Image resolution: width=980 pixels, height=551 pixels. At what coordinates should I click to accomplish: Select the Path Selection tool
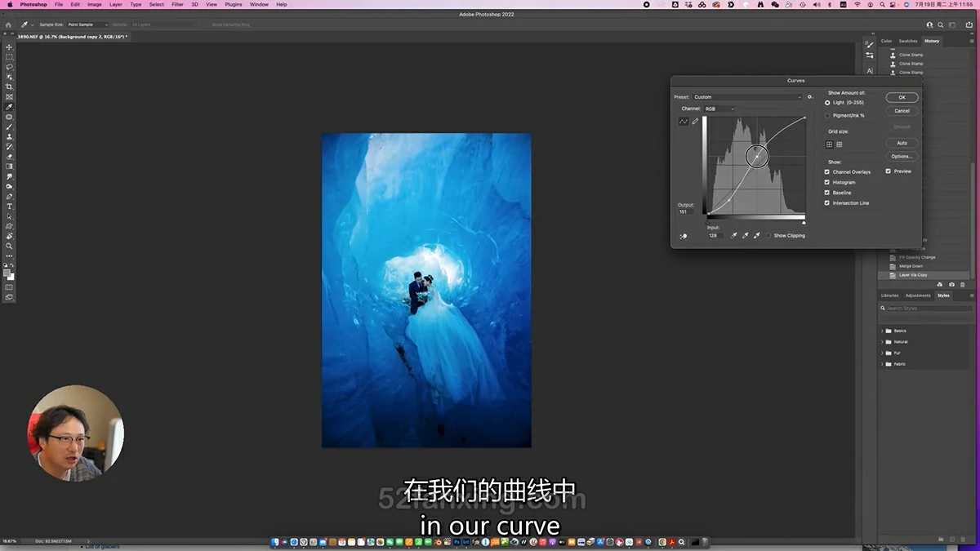[10, 216]
